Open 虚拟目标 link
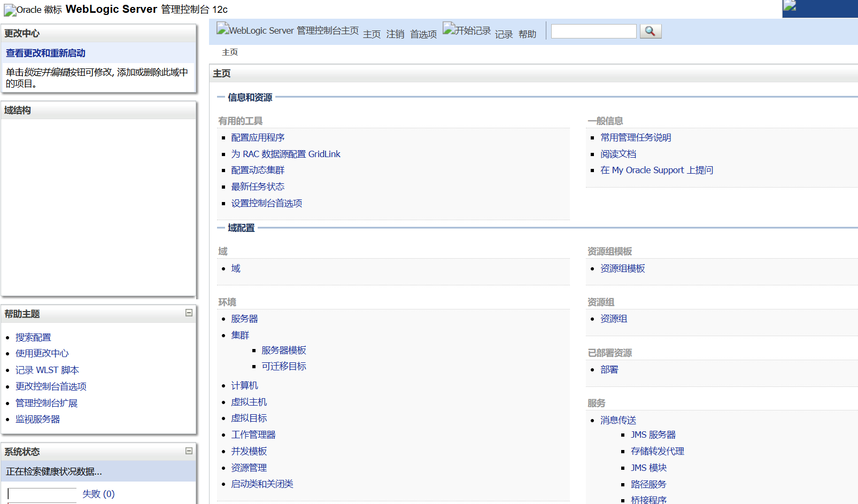 (249, 418)
